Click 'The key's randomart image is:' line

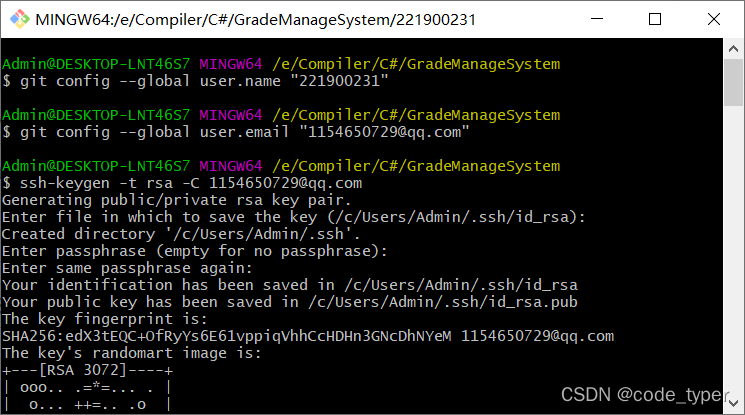[x=132, y=353]
